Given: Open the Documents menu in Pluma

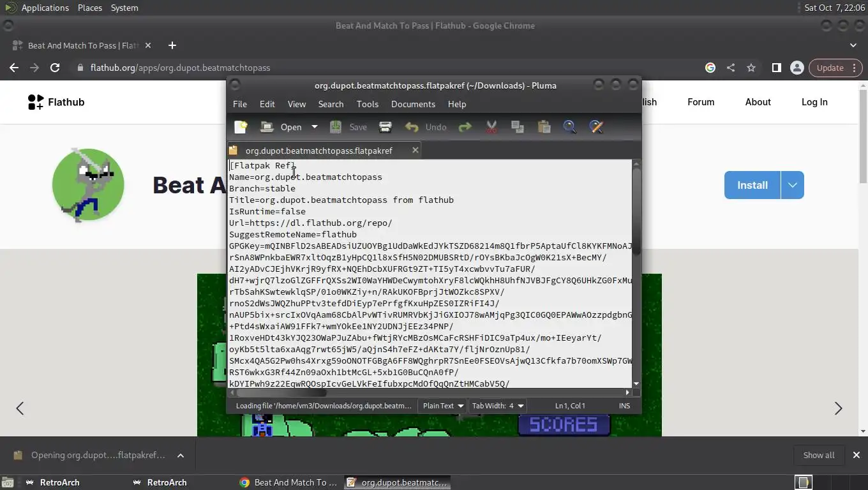Looking at the screenshot, I should [413, 104].
